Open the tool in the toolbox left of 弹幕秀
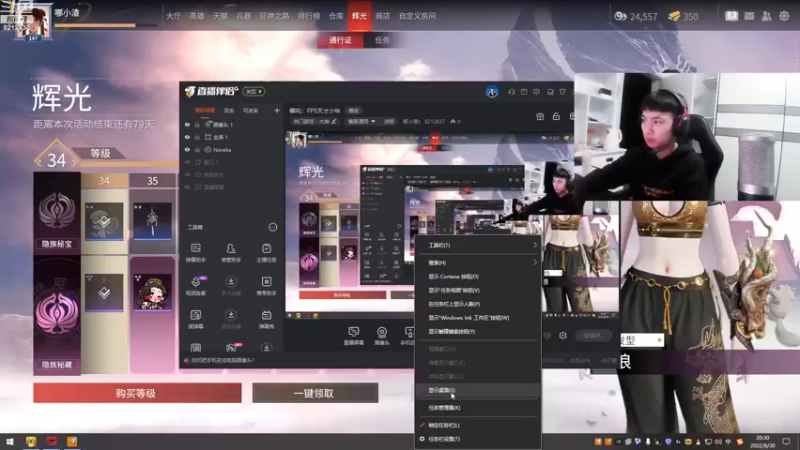 point(231,319)
